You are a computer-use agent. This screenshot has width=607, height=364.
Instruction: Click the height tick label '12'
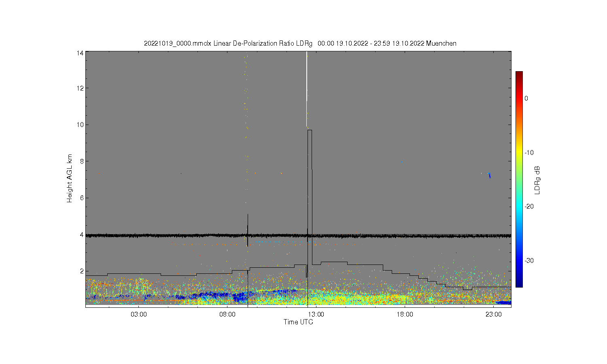[81, 88]
